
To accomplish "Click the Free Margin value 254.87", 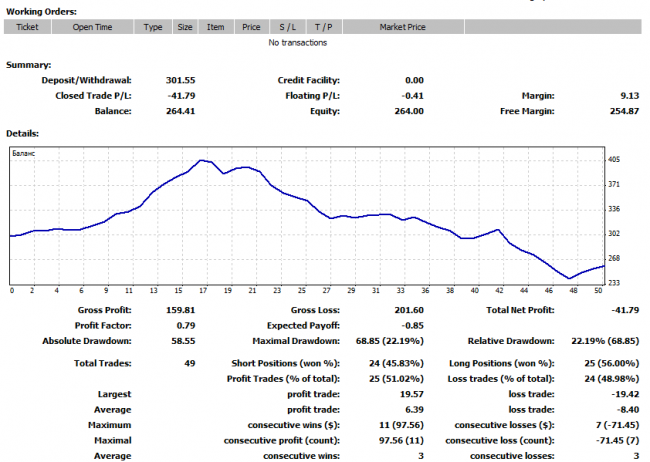I will [x=622, y=111].
